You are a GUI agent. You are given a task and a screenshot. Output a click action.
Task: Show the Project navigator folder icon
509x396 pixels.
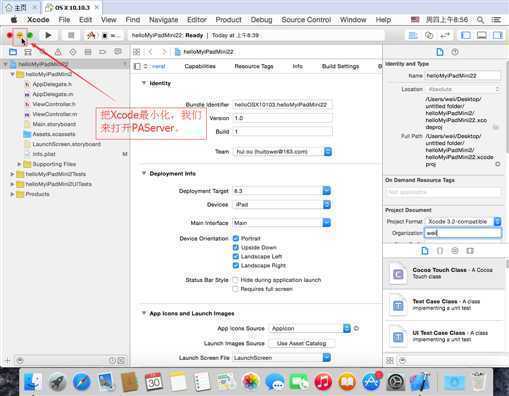click(x=13, y=52)
